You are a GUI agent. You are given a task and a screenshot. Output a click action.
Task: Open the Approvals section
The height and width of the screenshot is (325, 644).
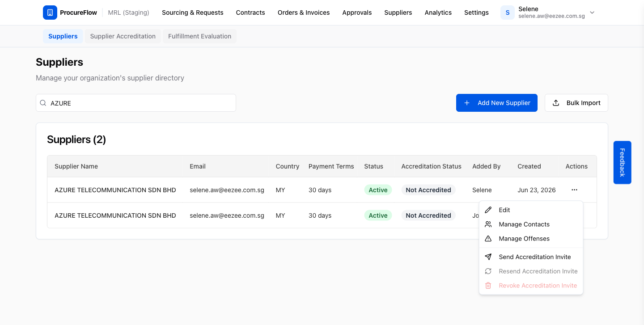357,13
